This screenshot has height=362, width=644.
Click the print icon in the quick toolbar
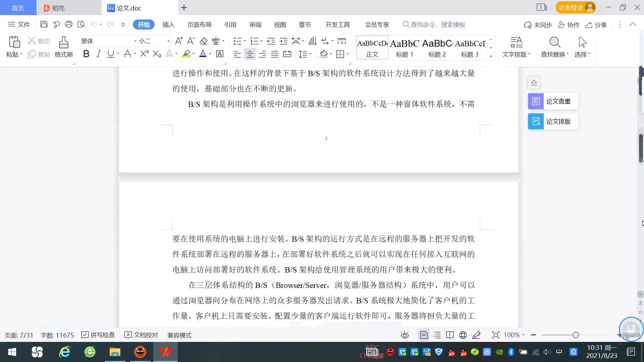click(69, 24)
